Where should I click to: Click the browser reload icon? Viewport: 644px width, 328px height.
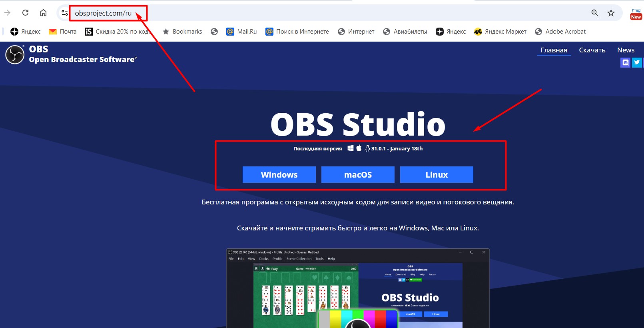[25, 13]
